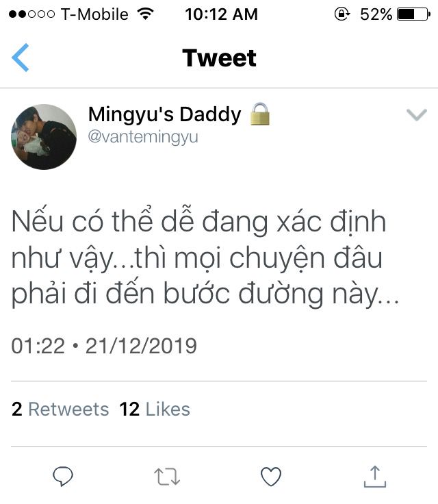Screen dimensions: 438x504
Task: Click the padlock icon beside Mingyu's Daddy
Action: pos(260,114)
